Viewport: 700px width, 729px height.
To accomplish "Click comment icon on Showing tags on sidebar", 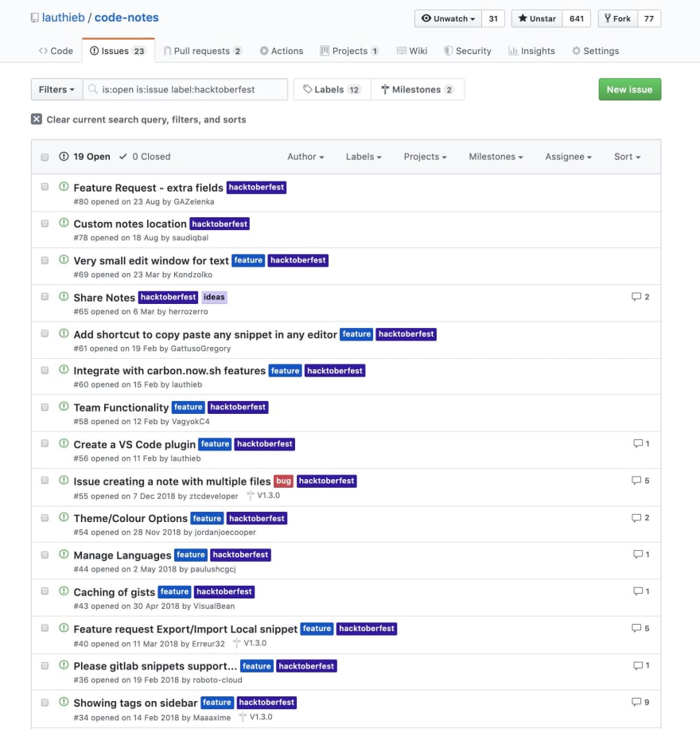I will pyautogui.click(x=636, y=702).
